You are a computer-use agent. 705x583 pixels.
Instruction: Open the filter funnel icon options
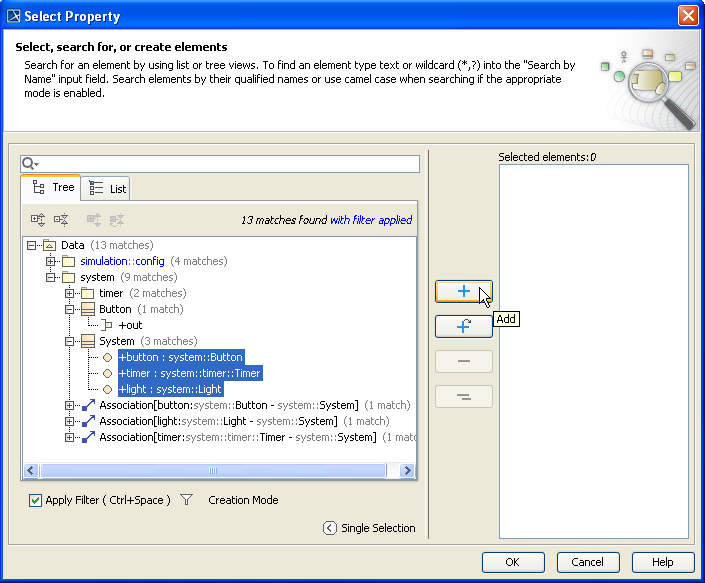(x=186, y=500)
